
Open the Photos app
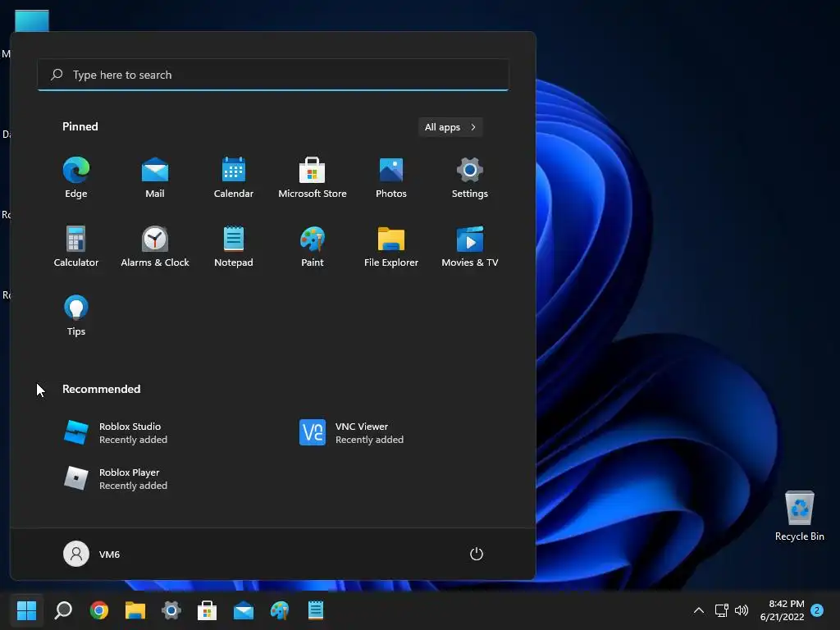coord(391,178)
